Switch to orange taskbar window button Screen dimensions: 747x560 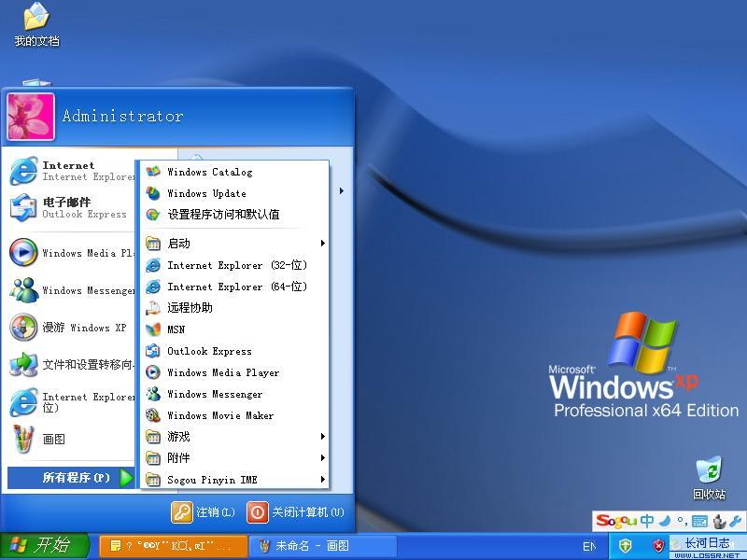click(174, 546)
